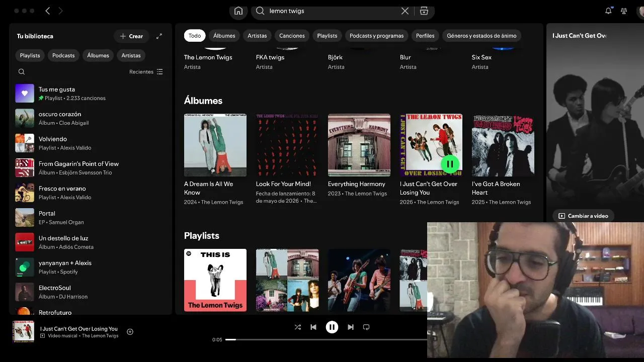Click inside the lemon twigs search field
This screenshot has width=644, height=362.
332,11
